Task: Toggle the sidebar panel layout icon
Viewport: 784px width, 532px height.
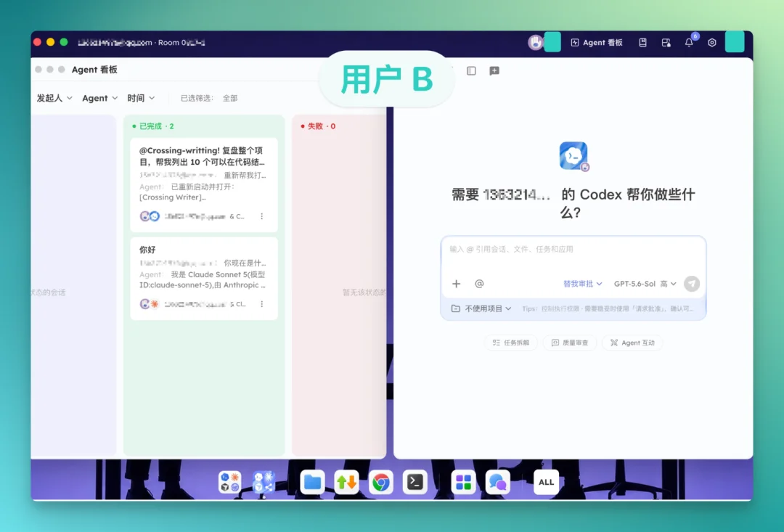Action: coord(471,71)
